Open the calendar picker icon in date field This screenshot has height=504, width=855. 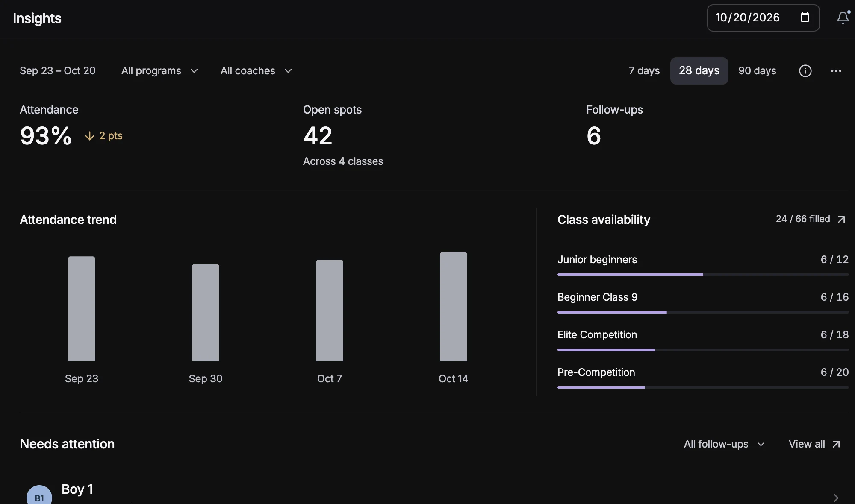[x=805, y=18]
